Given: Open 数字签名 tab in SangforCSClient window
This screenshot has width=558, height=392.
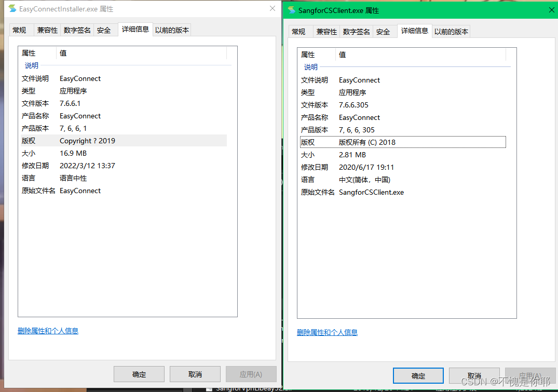Looking at the screenshot, I should pyautogui.click(x=356, y=32).
